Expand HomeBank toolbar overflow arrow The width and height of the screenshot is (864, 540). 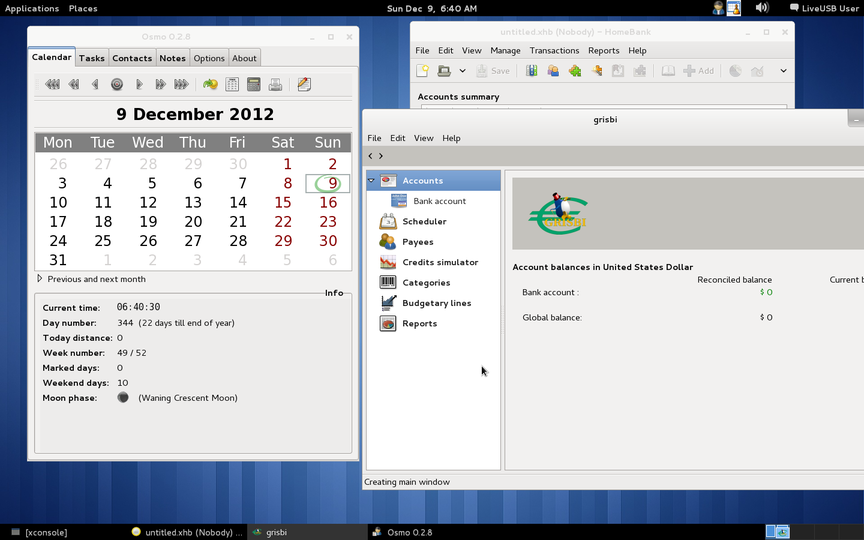click(x=783, y=71)
